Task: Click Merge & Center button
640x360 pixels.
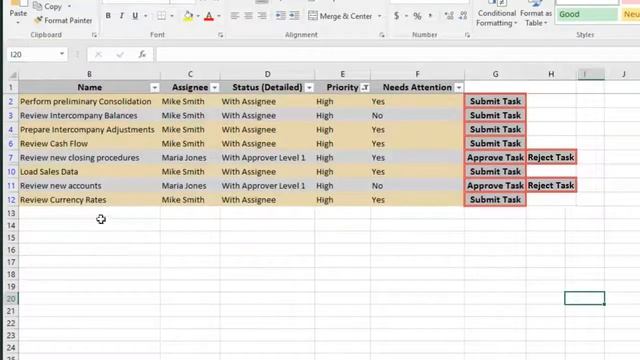Action: click(x=340, y=16)
